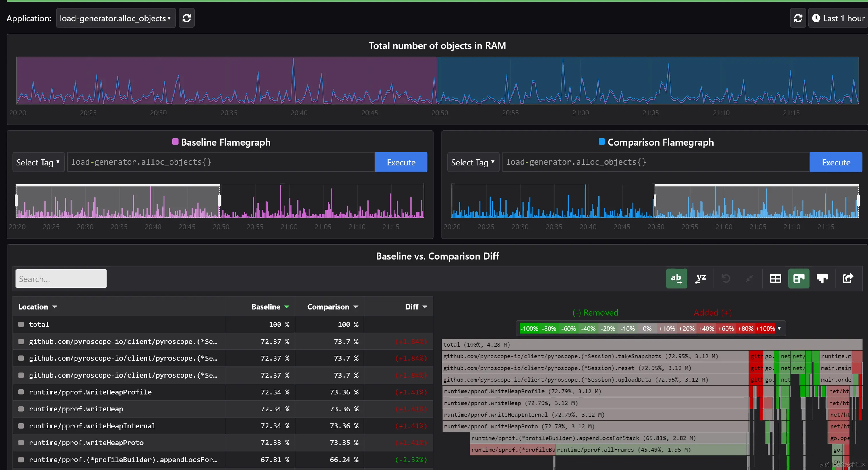Select the total (100%, 4.28 M) flamegraph bar
Screen dimensions: 868x470
click(x=652, y=345)
